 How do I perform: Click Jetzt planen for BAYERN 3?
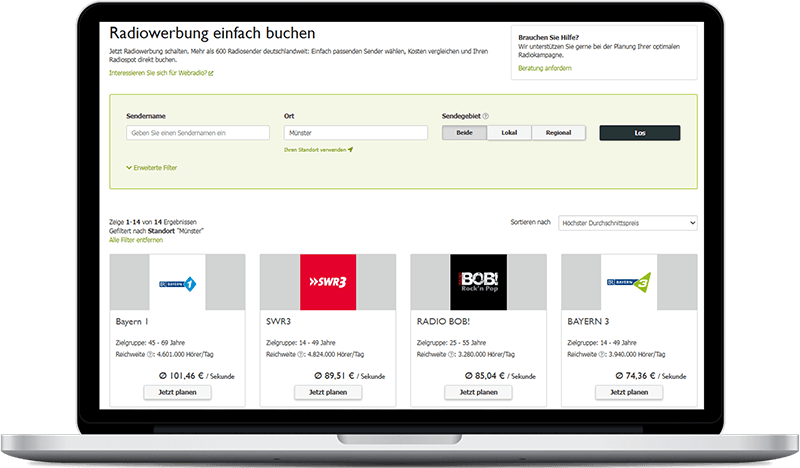[x=629, y=392]
